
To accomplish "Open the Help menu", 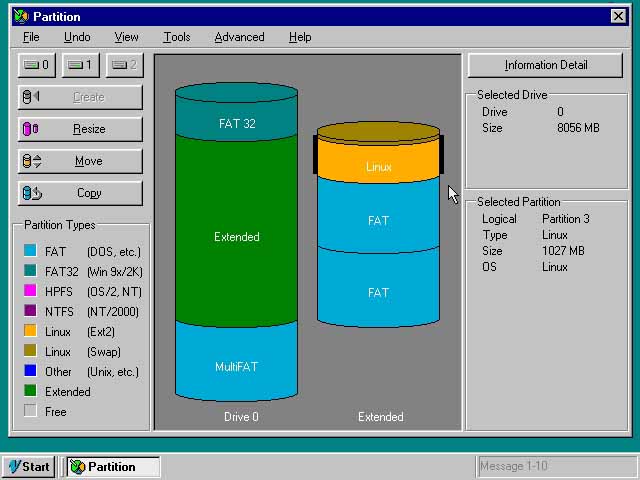I will tap(300, 37).
